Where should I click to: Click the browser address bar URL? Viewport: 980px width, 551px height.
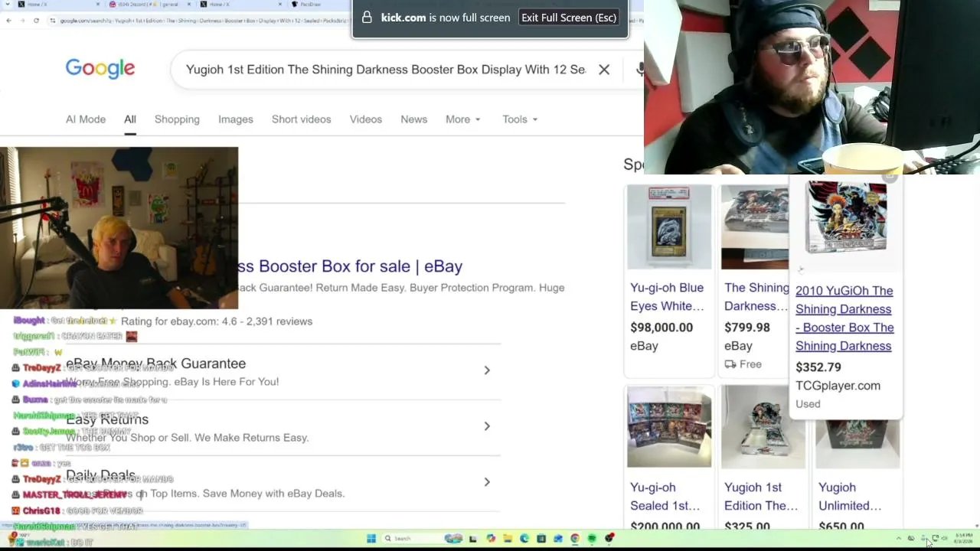click(203, 20)
